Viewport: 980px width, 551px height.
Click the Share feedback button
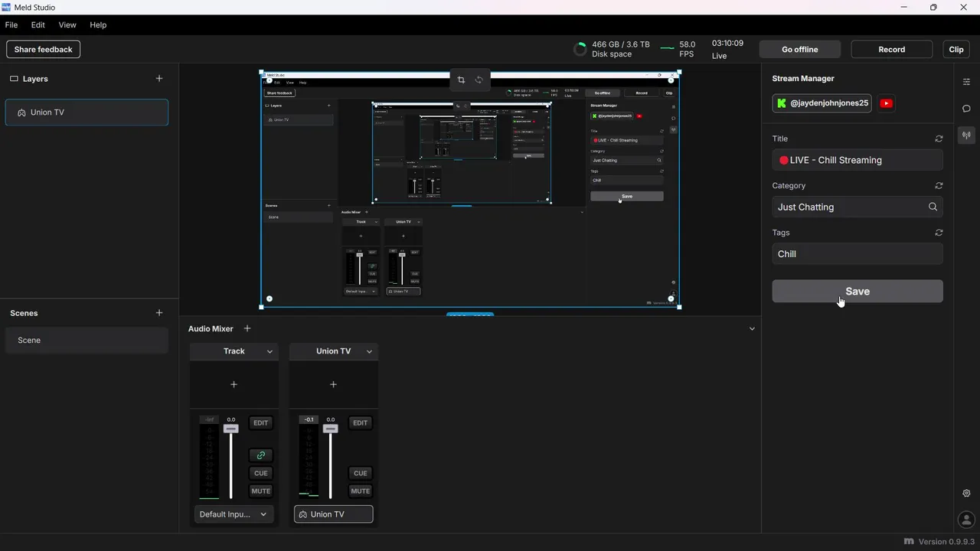coord(44,50)
